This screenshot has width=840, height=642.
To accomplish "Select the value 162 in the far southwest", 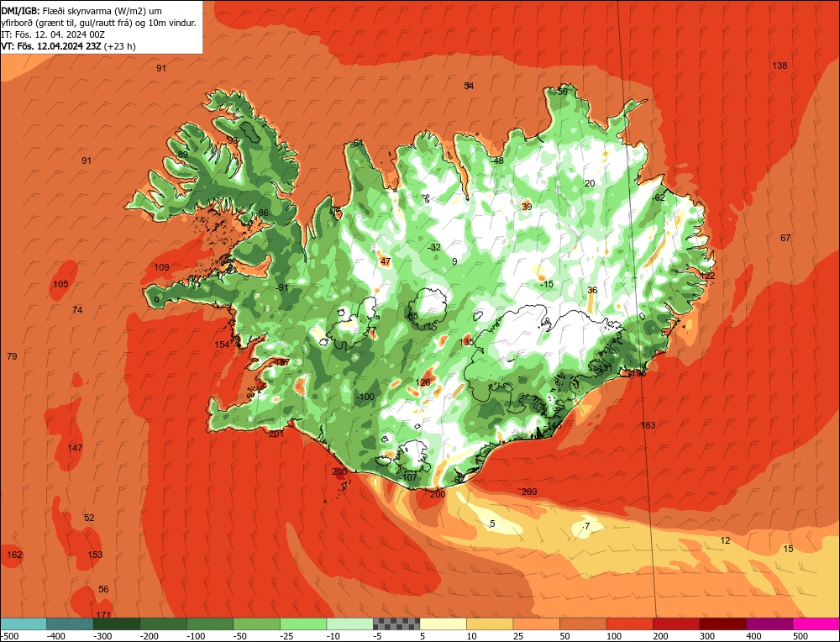I will point(14,555).
